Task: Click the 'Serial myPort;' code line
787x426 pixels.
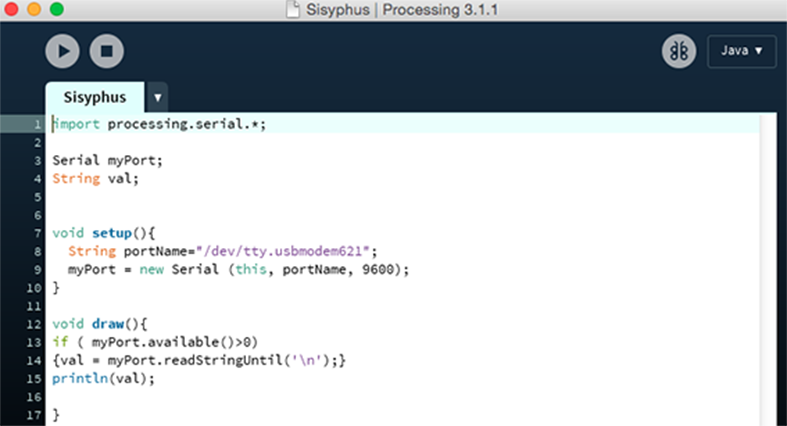Action: (x=107, y=161)
